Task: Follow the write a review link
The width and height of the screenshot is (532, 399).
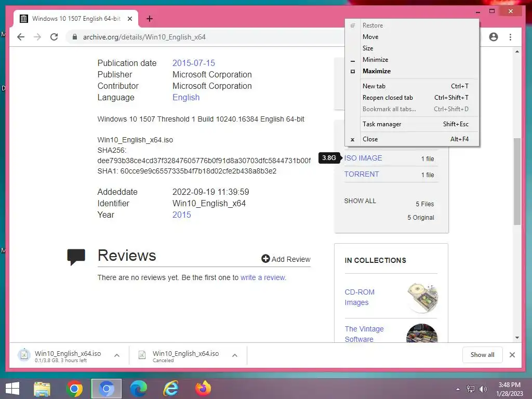Action: tap(263, 277)
